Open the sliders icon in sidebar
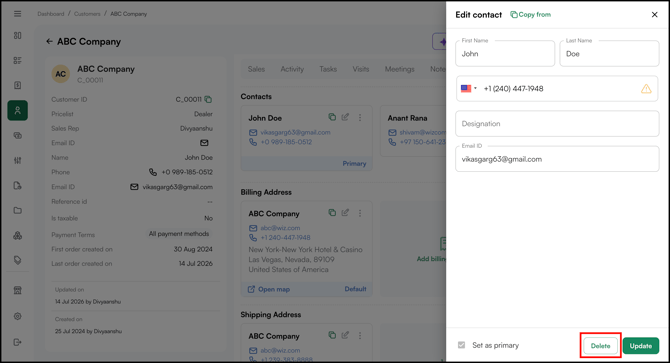This screenshot has height=363, width=670. coord(17,161)
